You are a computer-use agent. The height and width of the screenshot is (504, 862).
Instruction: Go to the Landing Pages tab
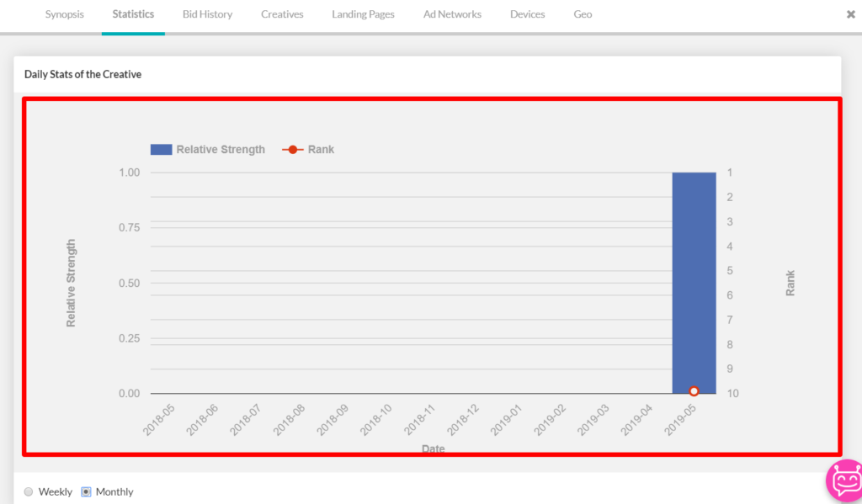click(363, 14)
